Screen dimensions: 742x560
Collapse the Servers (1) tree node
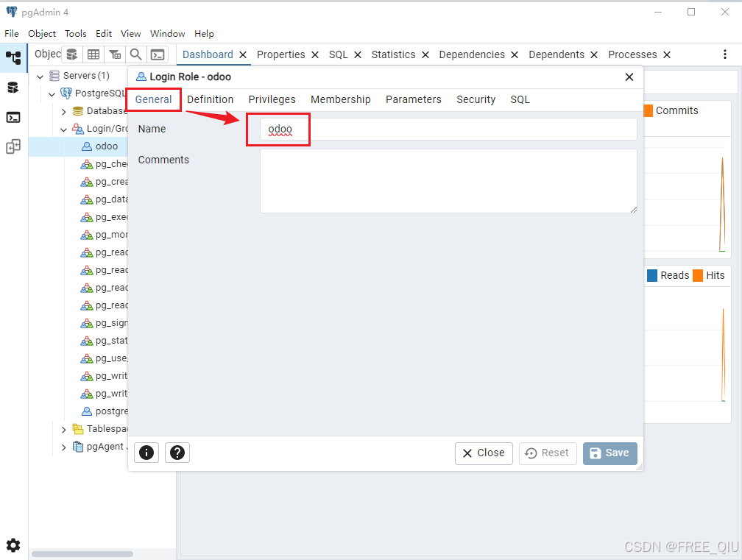click(40, 76)
